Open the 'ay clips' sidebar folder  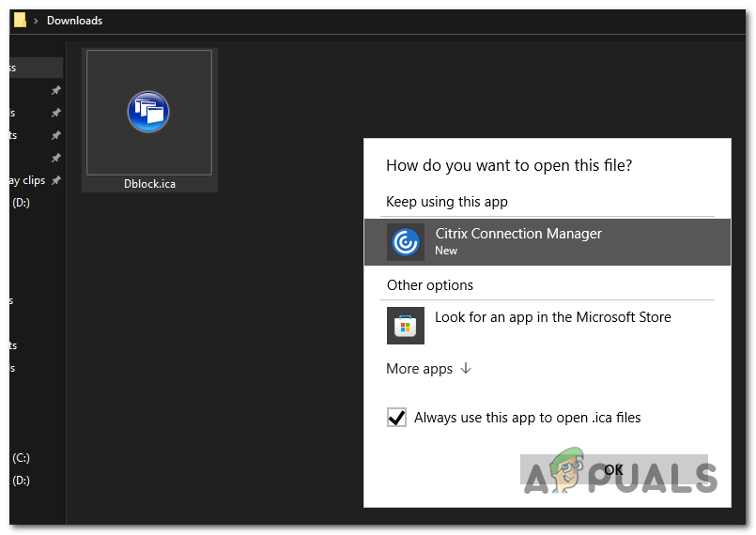[x=27, y=180]
